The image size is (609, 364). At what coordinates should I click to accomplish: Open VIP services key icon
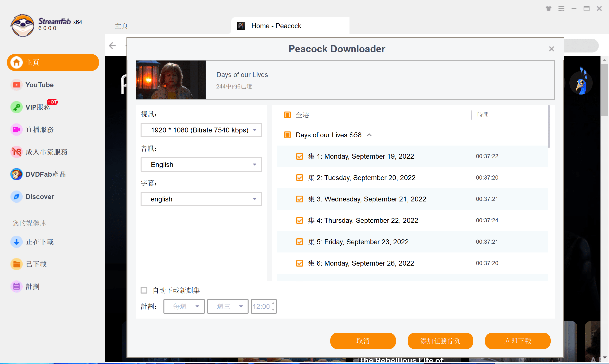point(17,107)
